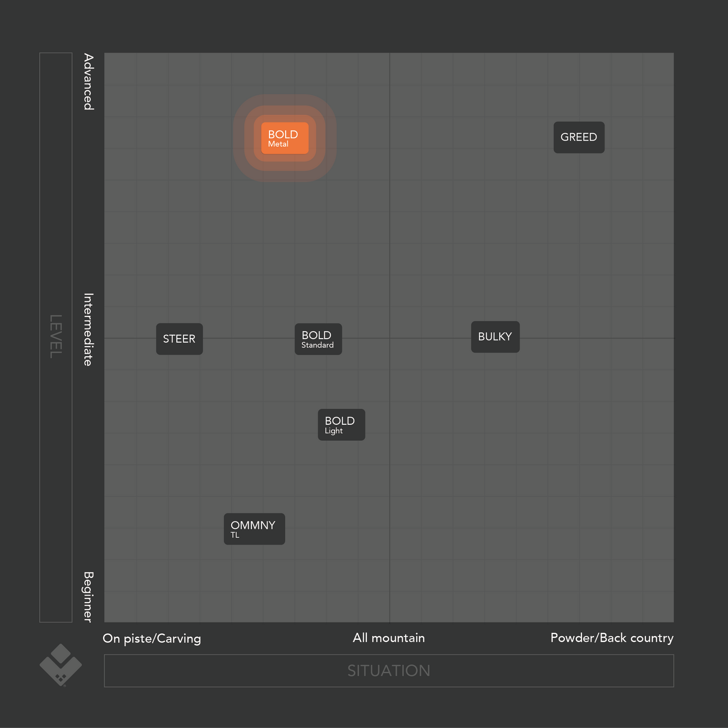Open the BOLD Standard badge
Viewport: 728px width, 728px height.
tap(318, 339)
